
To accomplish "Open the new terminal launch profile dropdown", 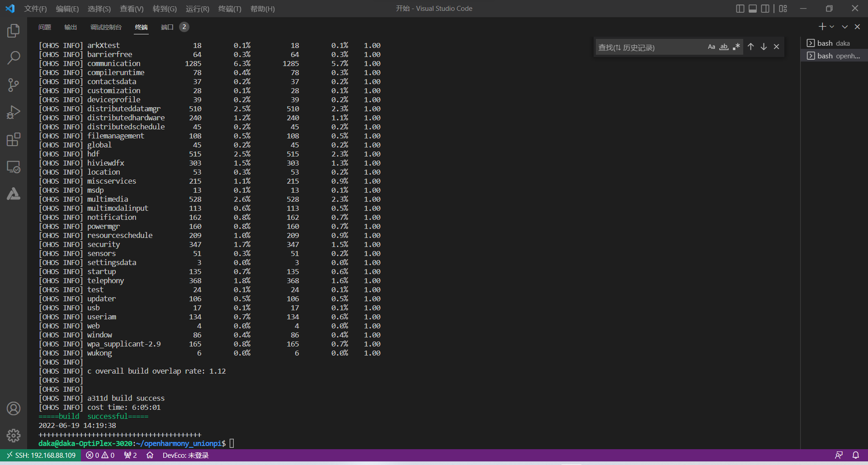I will (832, 27).
